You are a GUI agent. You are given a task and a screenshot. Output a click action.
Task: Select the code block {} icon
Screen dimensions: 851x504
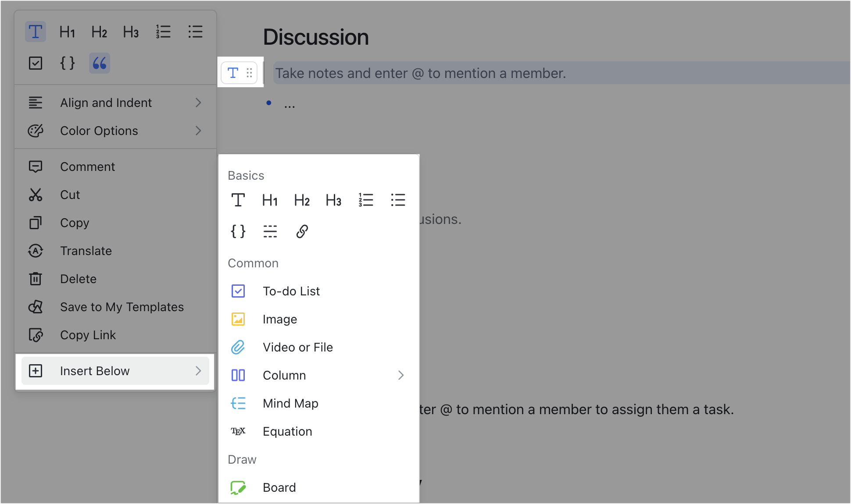pyautogui.click(x=238, y=231)
